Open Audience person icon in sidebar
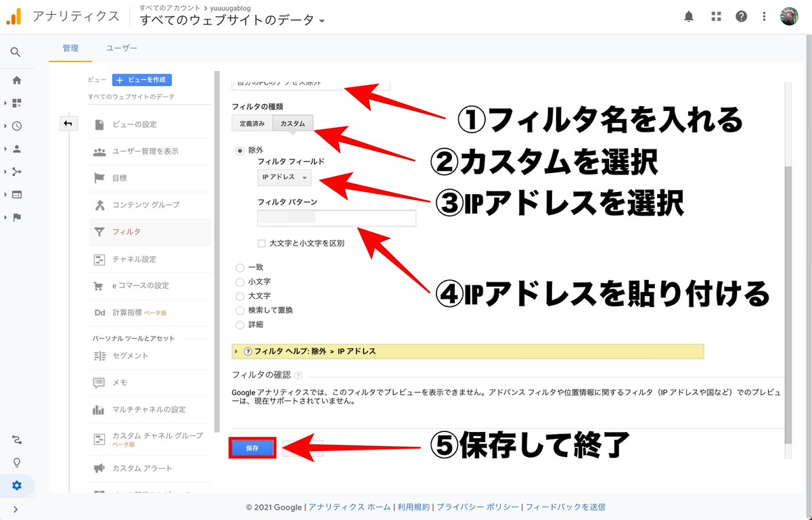This screenshot has height=520, width=812. 17,149
